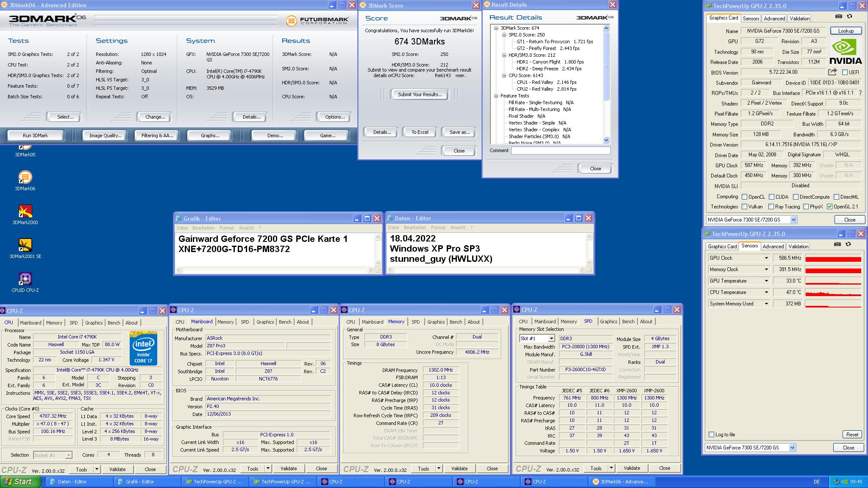Screen dimensions: 868x488
Task: Click the GPU Clock red sensor graph
Action: (833, 258)
